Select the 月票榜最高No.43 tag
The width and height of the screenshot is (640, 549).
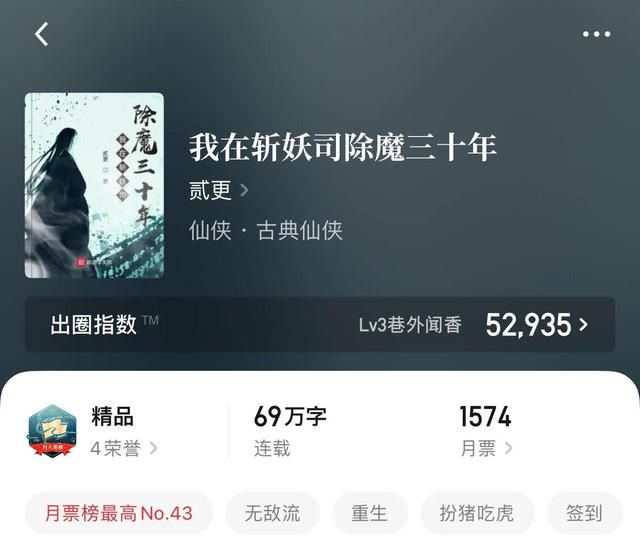click(x=119, y=513)
